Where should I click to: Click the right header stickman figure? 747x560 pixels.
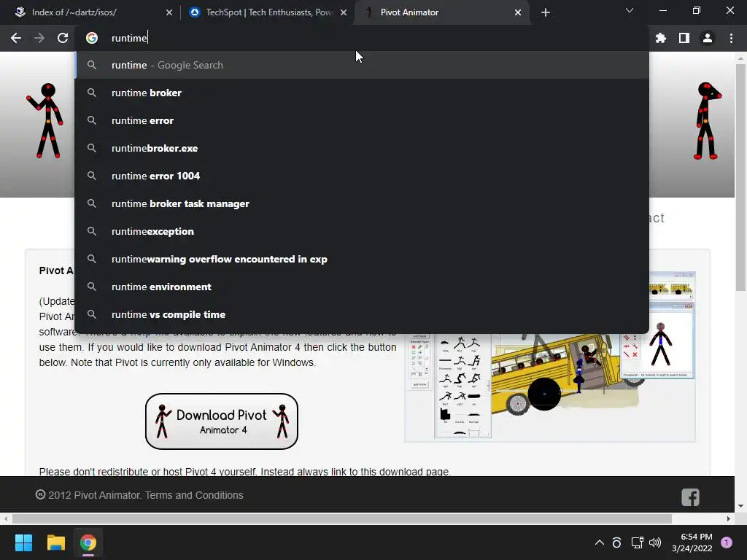707,120
